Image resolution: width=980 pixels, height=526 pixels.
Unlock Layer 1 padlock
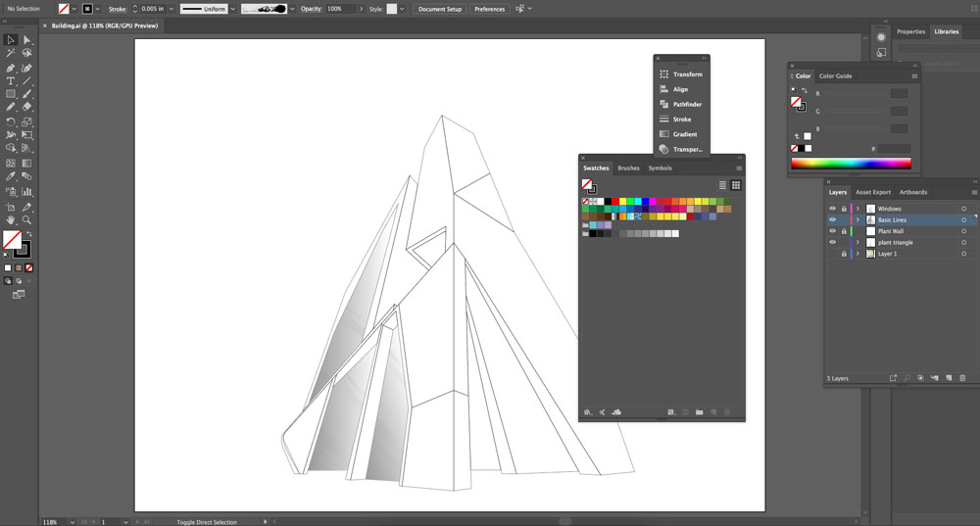[844, 254]
